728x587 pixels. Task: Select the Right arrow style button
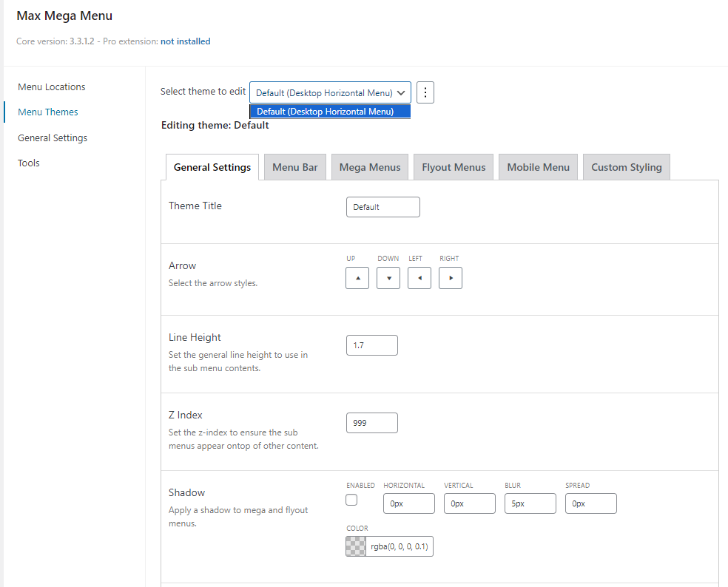click(x=451, y=278)
